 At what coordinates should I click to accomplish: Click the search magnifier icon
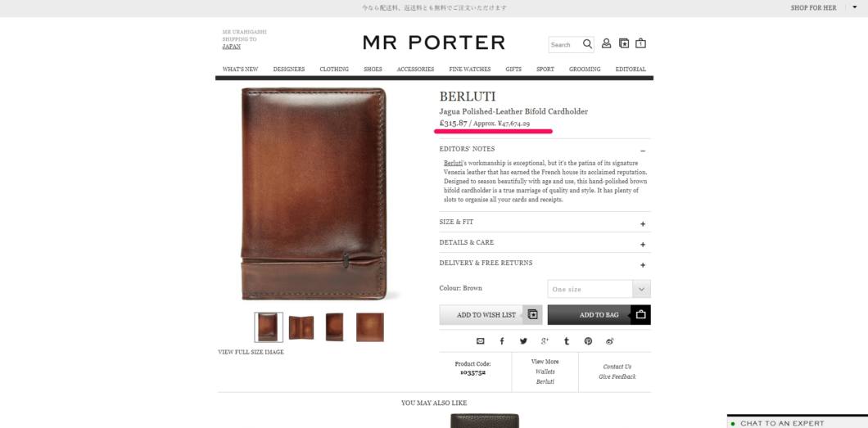[587, 44]
